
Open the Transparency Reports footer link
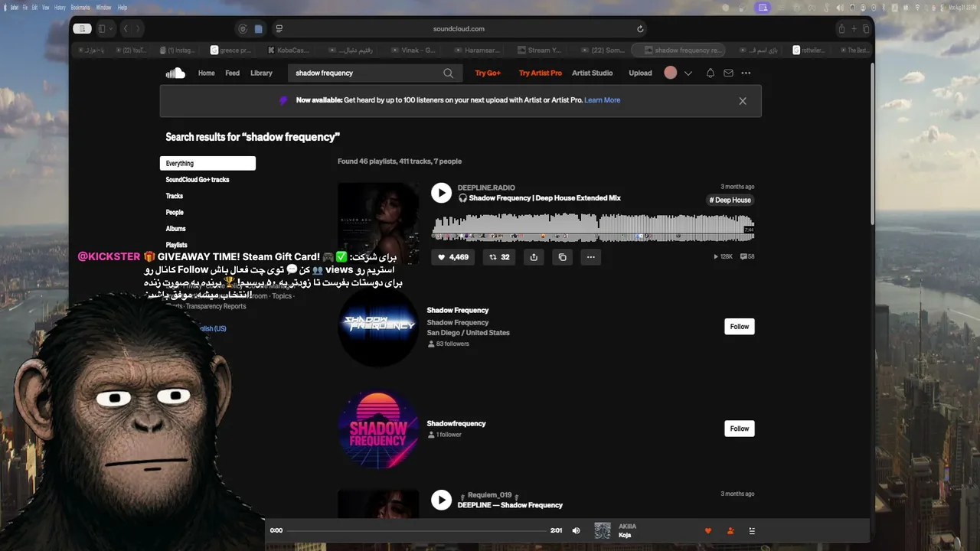[x=216, y=306]
